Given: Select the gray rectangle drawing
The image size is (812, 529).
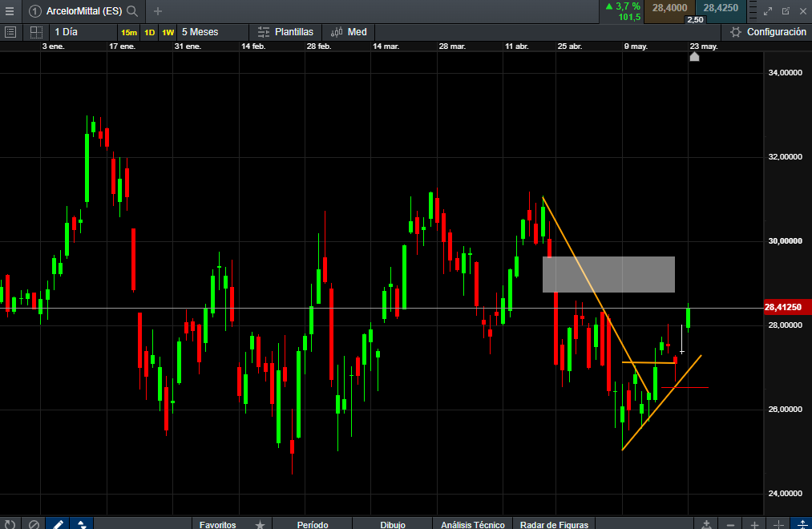Looking at the screenshot, I should pyautogui.click(x=608, y=274).
